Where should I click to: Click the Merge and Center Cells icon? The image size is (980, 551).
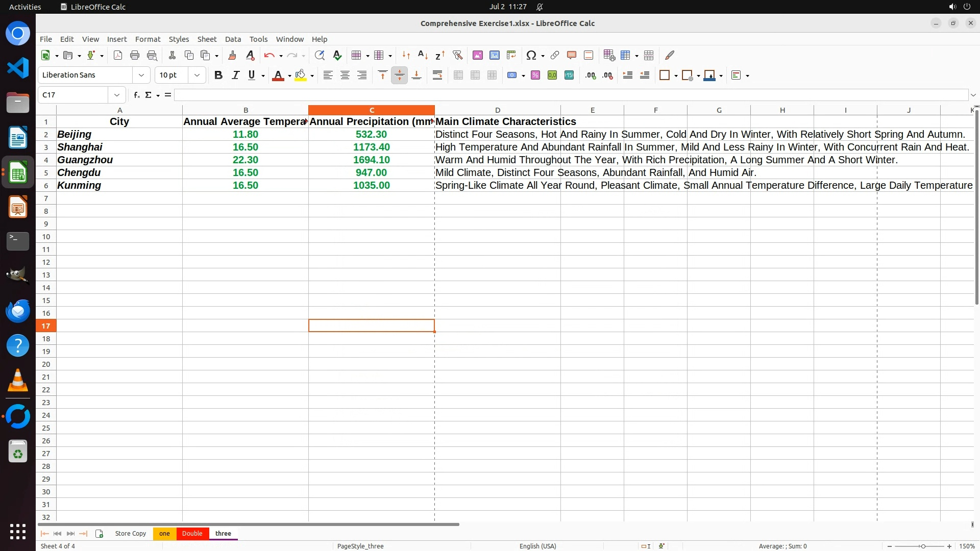tap(458, 76)
